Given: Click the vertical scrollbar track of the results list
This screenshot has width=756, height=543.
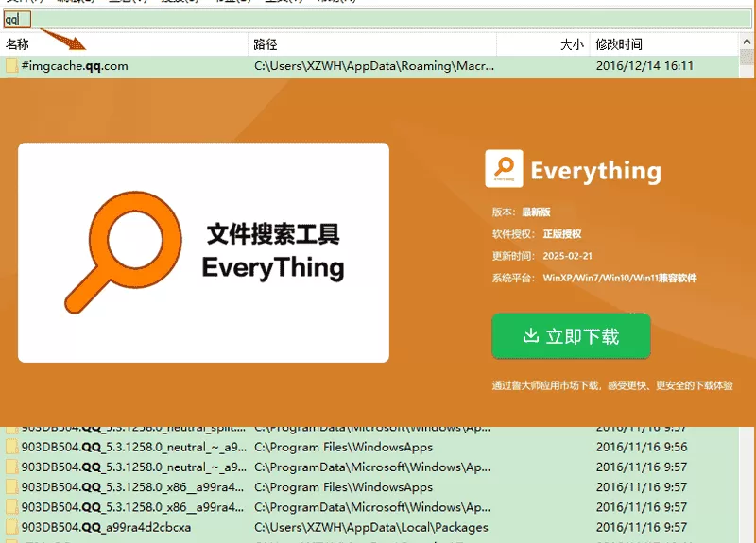Looking at the screenshot, I should (x=747, y=484).
